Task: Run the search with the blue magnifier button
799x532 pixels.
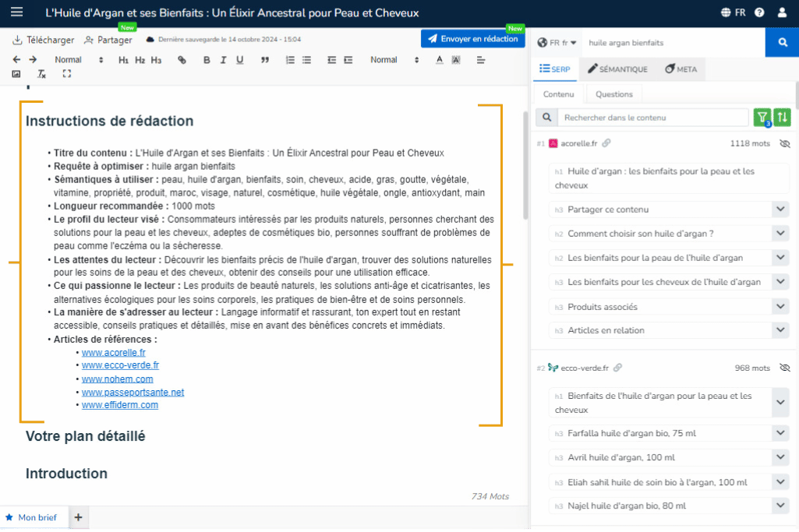Action: click(782, 42)
